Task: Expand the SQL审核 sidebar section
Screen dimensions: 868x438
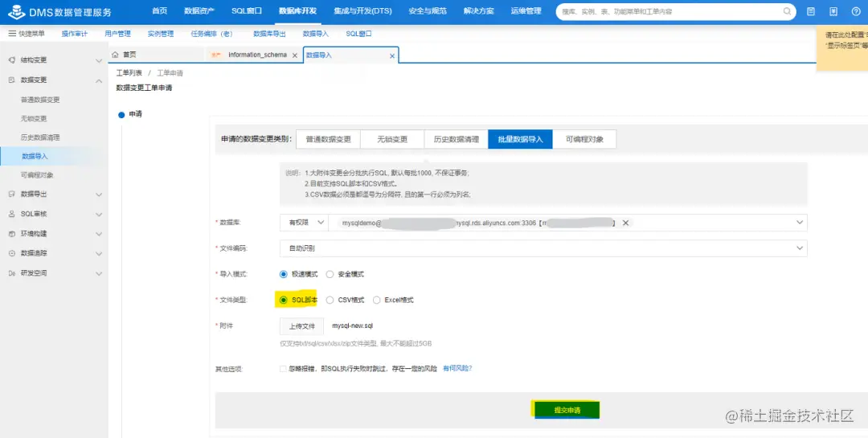Action: coord(99,215)
